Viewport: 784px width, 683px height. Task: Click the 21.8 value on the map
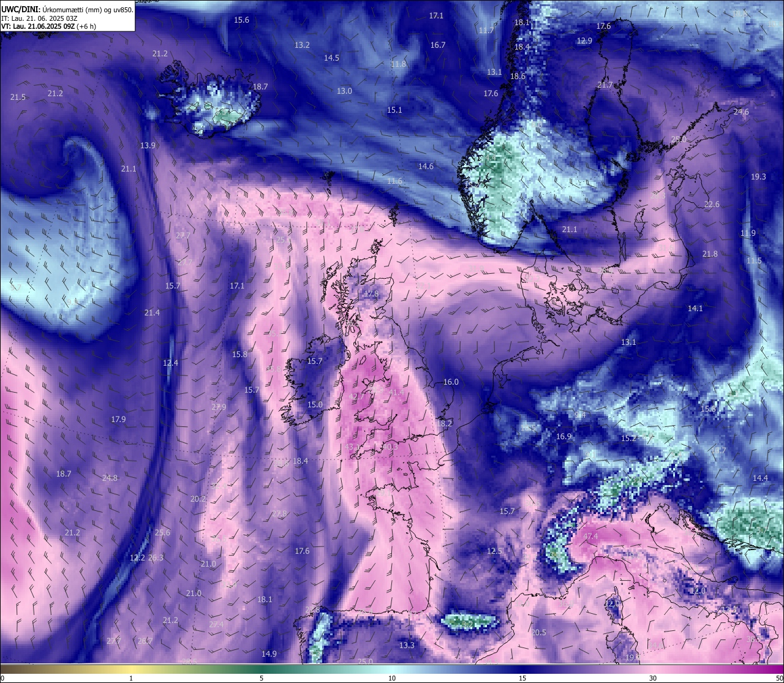(710, 254)
